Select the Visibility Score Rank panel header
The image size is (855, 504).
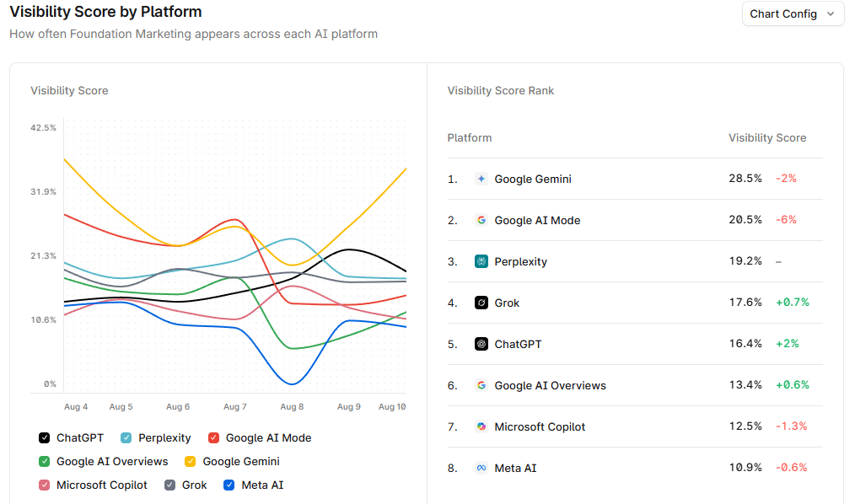[x=501, y=90]
